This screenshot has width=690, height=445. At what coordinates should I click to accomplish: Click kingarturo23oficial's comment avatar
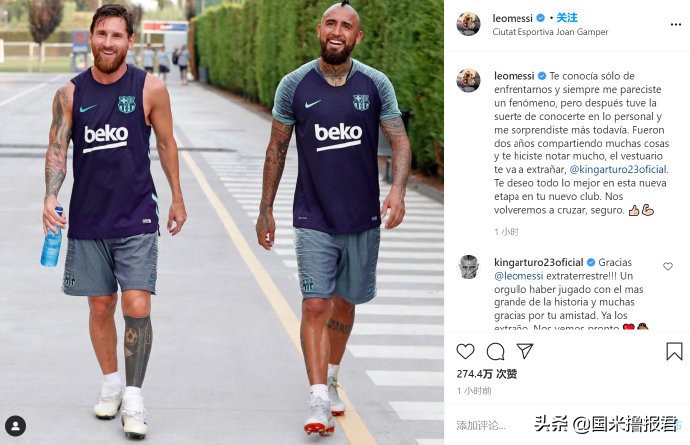(468, 267)
